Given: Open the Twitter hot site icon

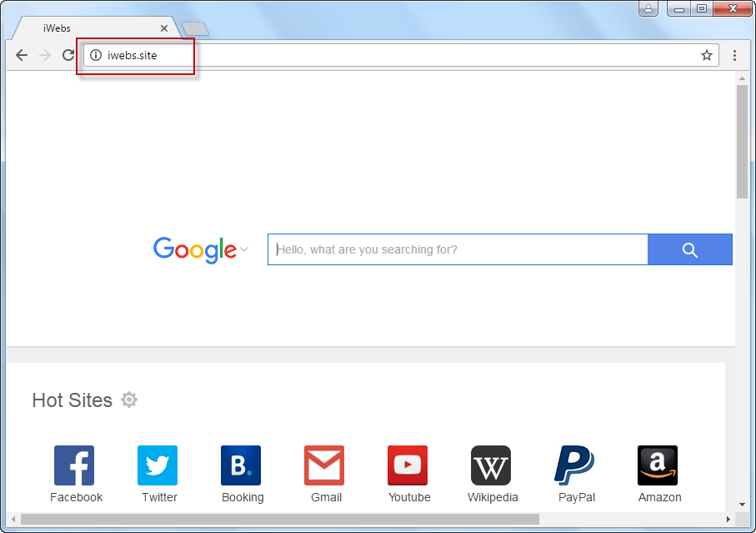Looking at the screenshot, I should pos(158,465).
